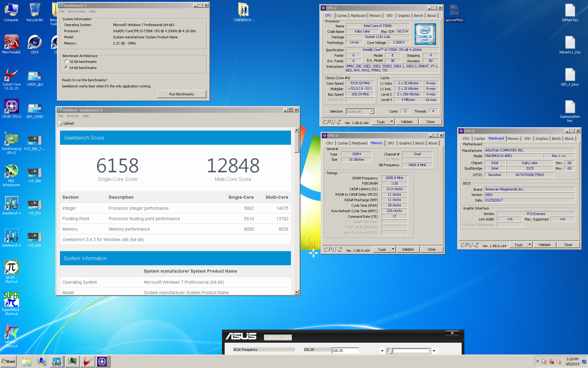Screen dimensions: 588x368
Task: Open the CINEBENCH folder on desktop
Action: coord(244,12)
